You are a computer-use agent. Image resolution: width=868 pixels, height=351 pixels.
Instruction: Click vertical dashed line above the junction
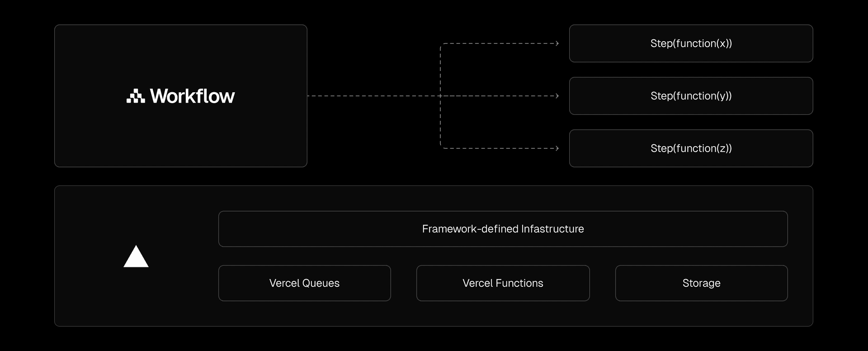click(x=440, y=70)
